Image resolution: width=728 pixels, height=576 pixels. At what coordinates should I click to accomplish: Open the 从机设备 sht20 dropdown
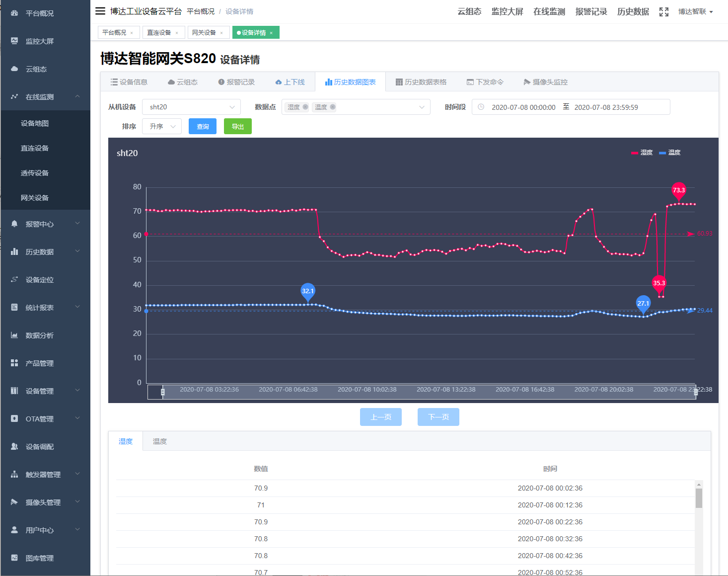point(191,107)
